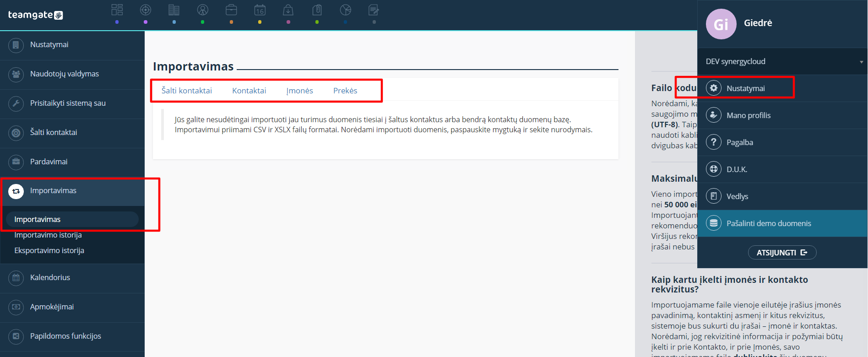Viewport: 868px width, 357px height.
Task: Open the dashboard icon in top navigation
Action: tap(117, 10)
